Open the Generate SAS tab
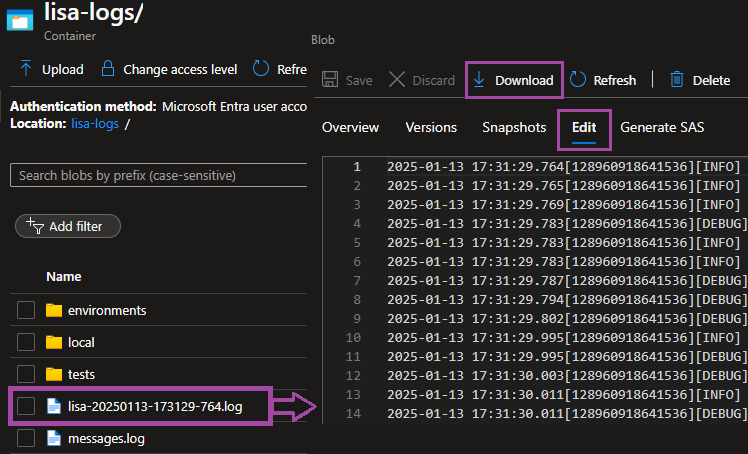This screenshot has width=748, height=454. [662, 127]
